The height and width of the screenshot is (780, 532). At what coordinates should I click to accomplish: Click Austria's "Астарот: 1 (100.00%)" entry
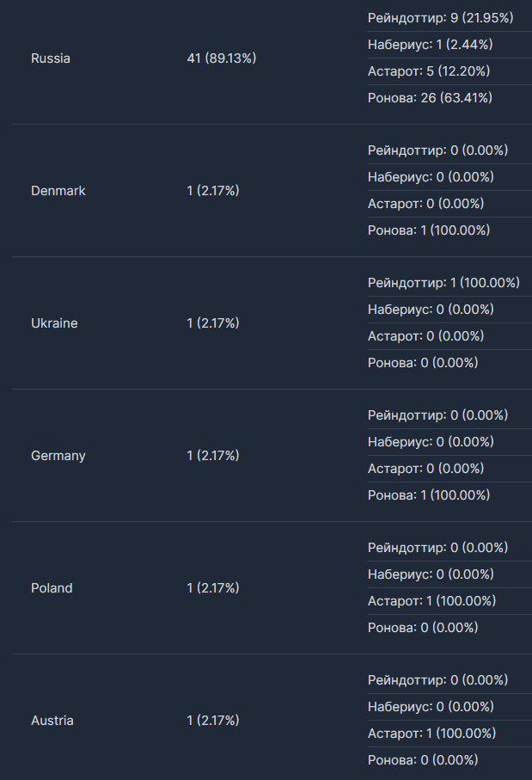[432, 734]
